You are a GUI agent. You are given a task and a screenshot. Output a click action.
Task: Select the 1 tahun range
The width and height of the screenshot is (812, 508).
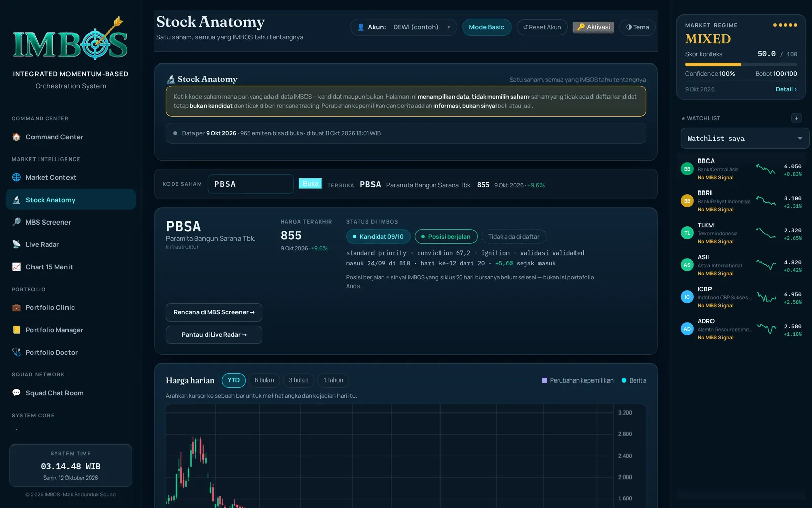pos(333,380)
